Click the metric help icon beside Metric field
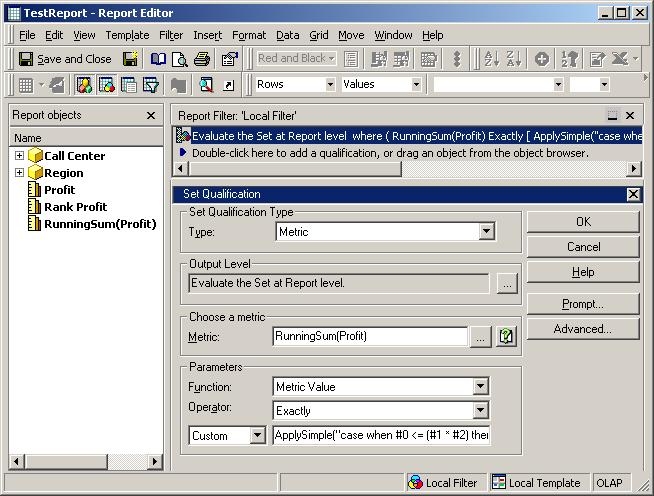Viewport: 654px width, 496px height. (506, 337)
